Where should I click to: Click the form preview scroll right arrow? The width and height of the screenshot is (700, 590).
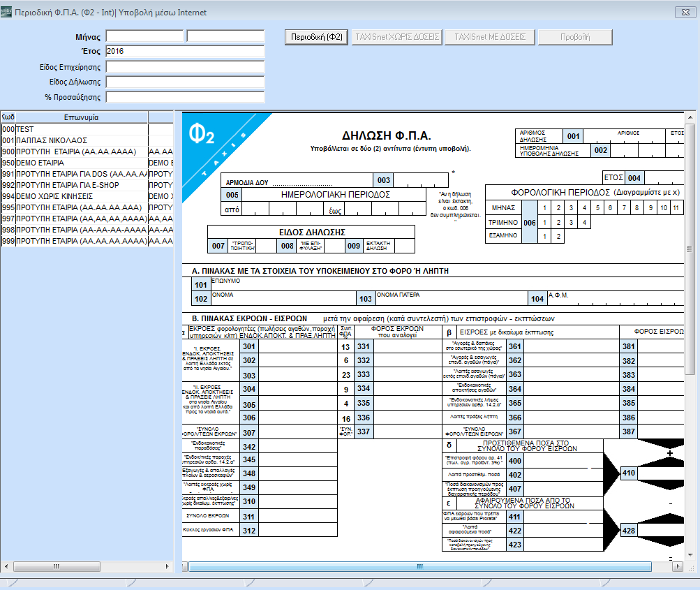678,566
